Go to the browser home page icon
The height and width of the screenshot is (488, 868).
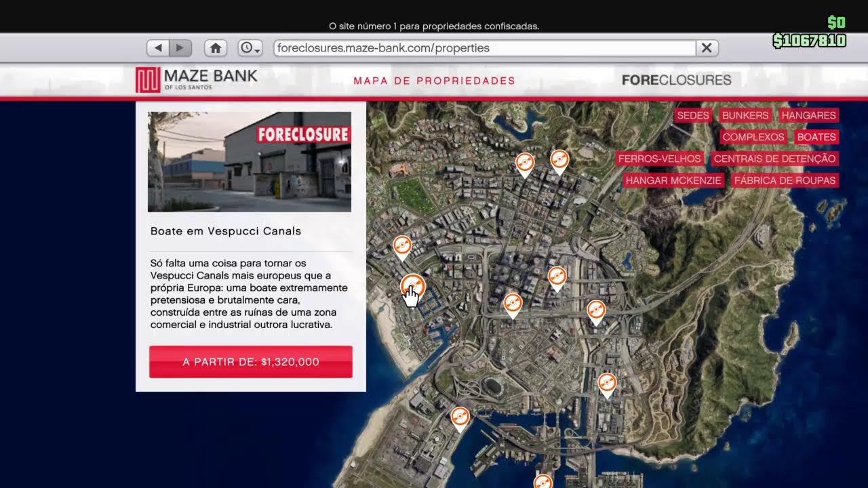(216, 48)
